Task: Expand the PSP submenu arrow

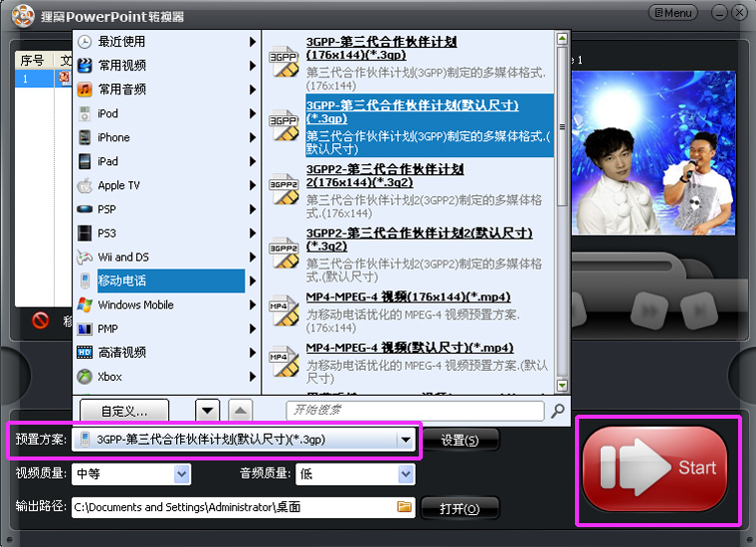Action: (x=253, y=209)
